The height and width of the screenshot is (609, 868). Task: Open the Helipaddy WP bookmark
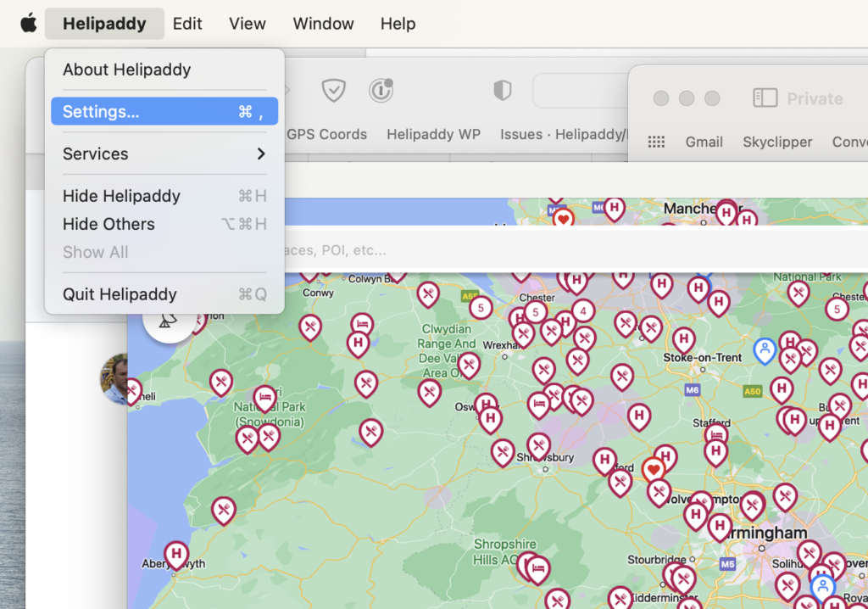433,134
